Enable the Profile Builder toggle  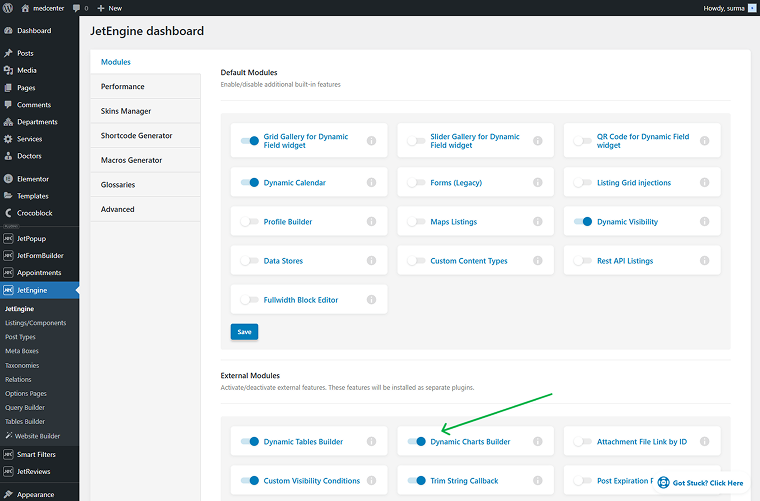250,221
